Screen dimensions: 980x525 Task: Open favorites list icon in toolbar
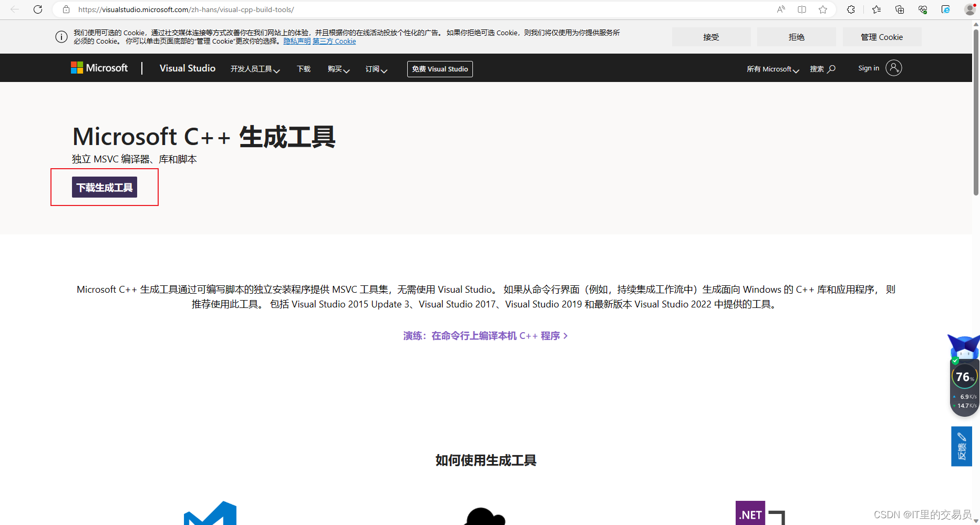pyautogui.click(x=876, y=9)
